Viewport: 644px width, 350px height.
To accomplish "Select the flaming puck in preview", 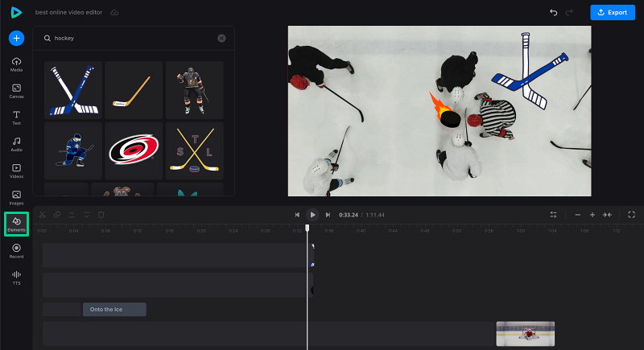I will point(445,111).
